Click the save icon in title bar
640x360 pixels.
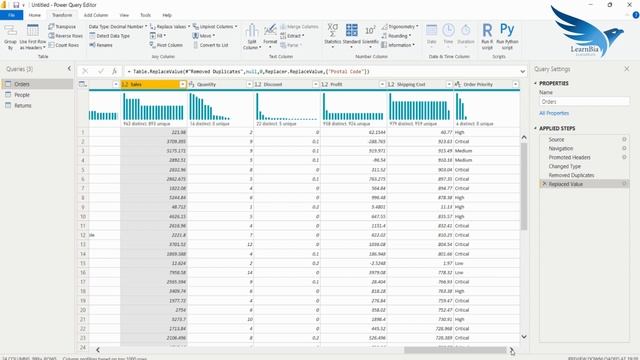pyautogui.click(x=16, y=5)
